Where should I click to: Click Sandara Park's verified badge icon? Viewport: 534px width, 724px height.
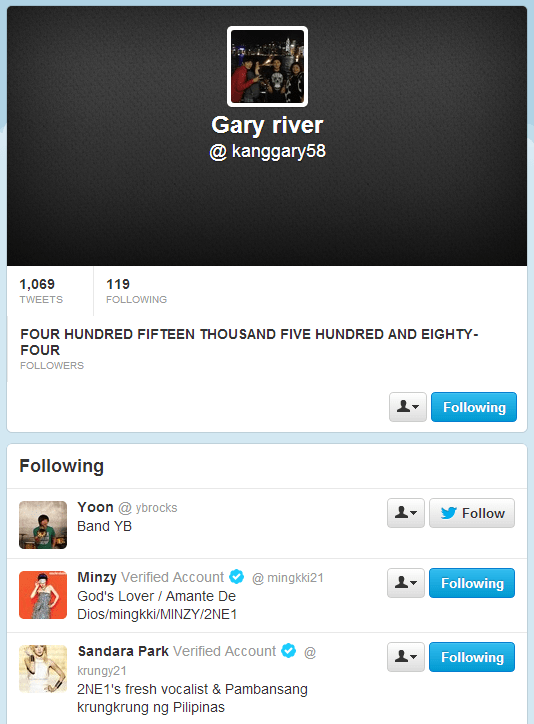[289, 651]
